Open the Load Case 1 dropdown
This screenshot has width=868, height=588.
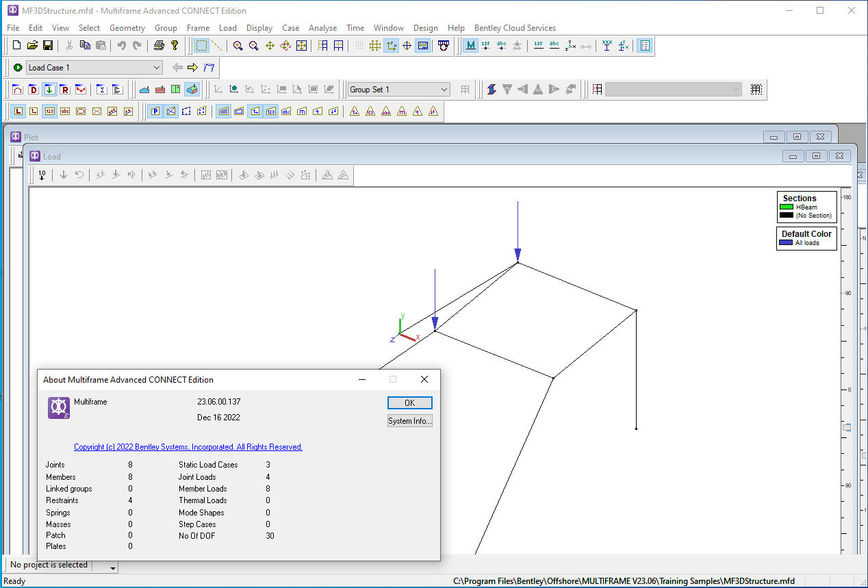pos(94,68)
